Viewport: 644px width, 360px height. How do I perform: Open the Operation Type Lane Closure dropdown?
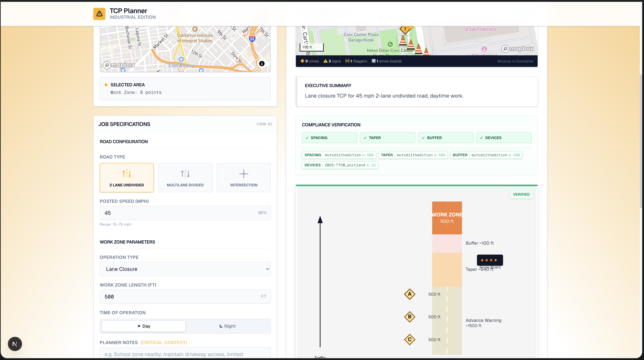point(185,269)
